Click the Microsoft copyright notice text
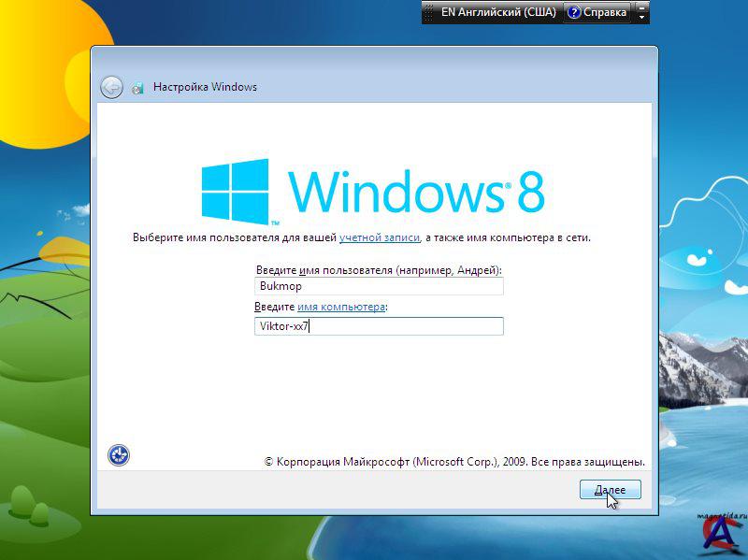The width and height of the screenshot is (748, 560). pos(454,462)
